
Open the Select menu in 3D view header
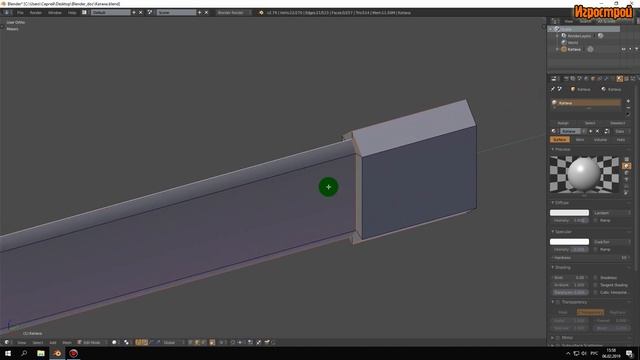point(38,342)
